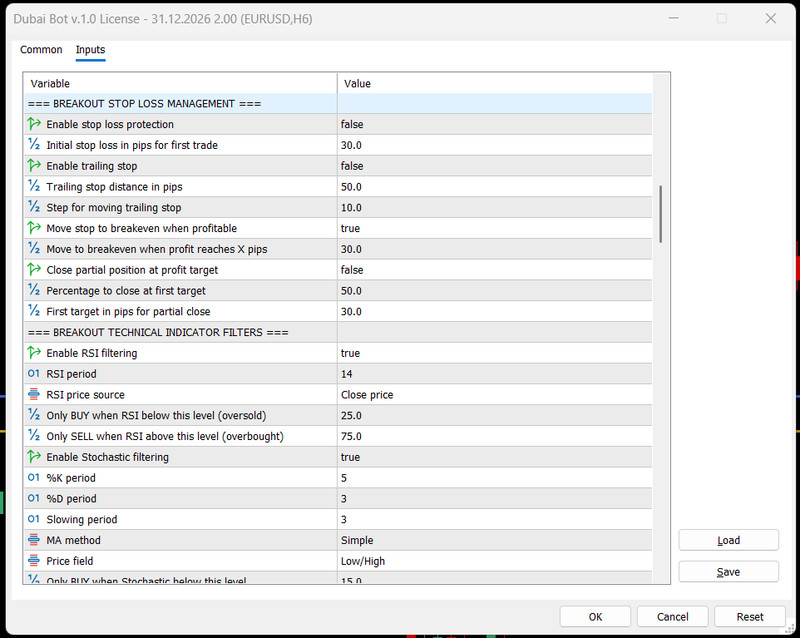Close the Dubai Bot dialog window
Image resolution: width=800 pixels, height=638 pixels.
pos(770,19)
